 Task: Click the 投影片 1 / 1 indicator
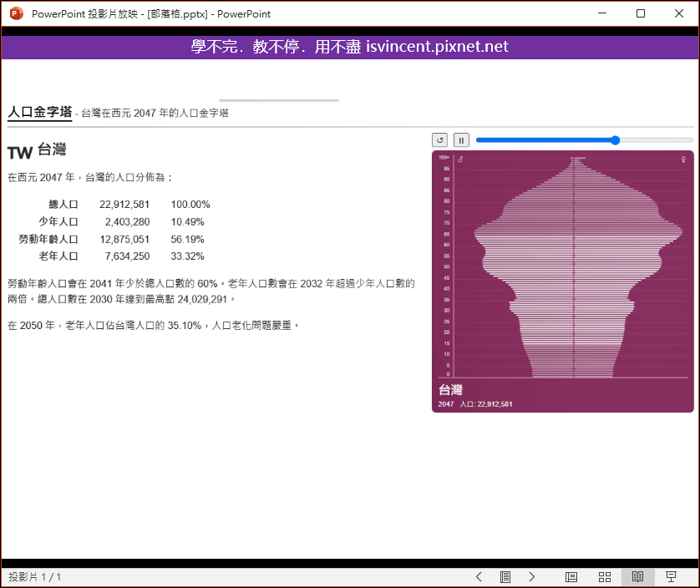[35, 577]
